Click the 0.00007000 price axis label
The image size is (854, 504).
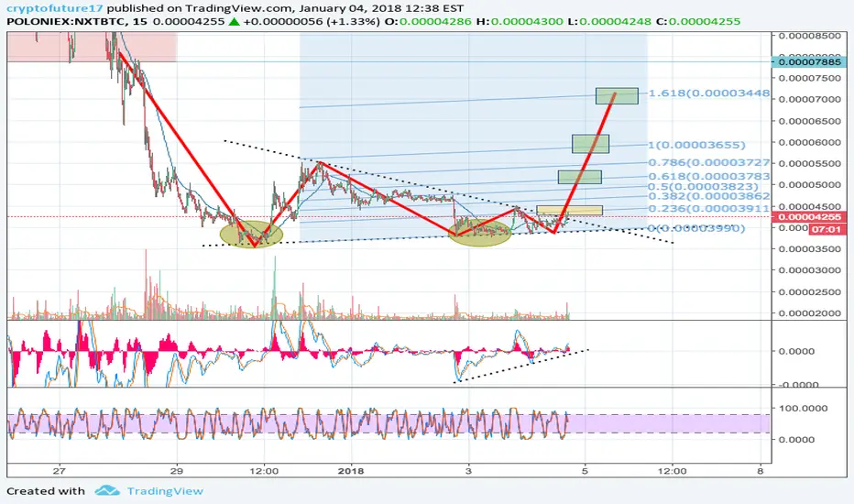(809, 100)
